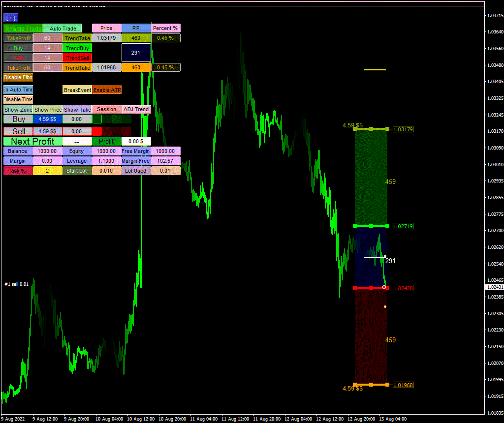The image size is (504, 423).
Task: Click the 0.00 $ profit value
Action: 136,141
